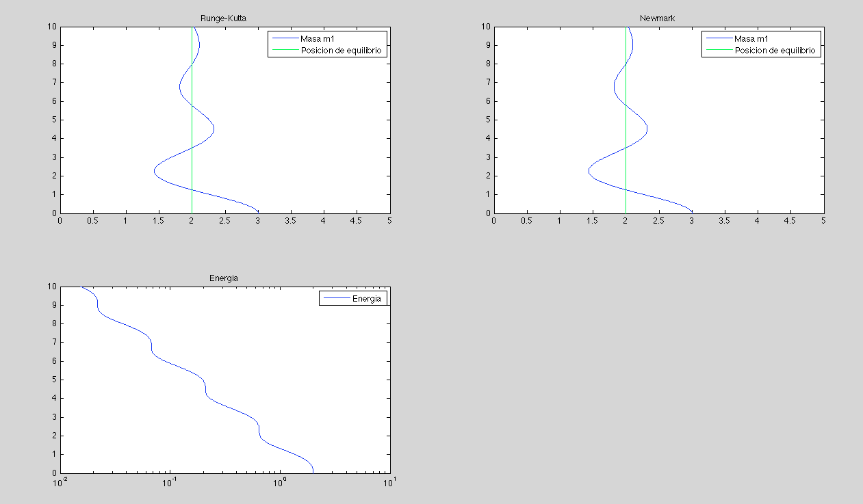
Task: Click blue line sample in Energia legend
Action: [x=335, y=299]
